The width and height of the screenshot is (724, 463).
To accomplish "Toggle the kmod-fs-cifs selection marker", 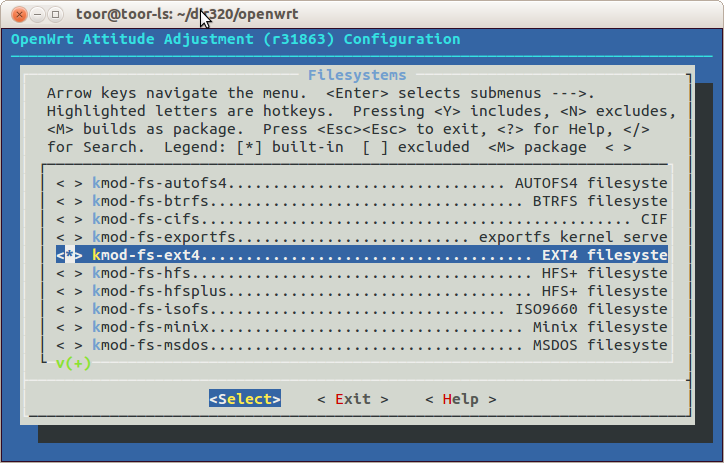I will tap(69, 219).
